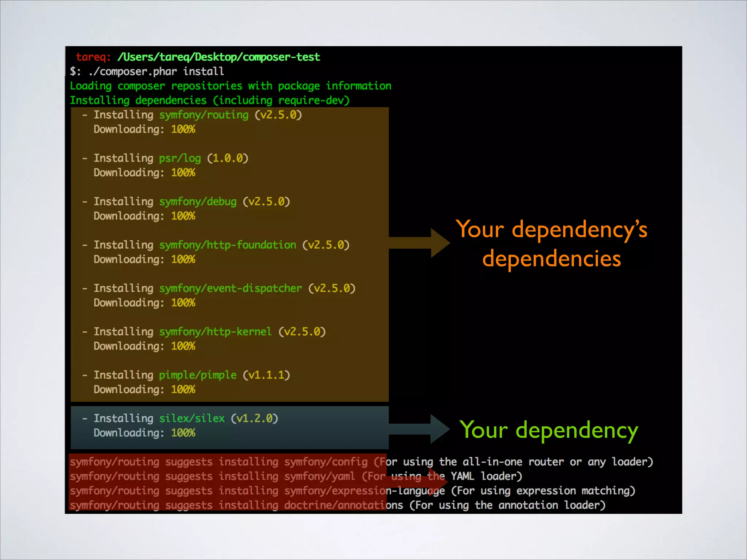This screenshot has height=560, width=747.
Task: Click the line suggesting symfony/yaml
Action: (296, 477)
